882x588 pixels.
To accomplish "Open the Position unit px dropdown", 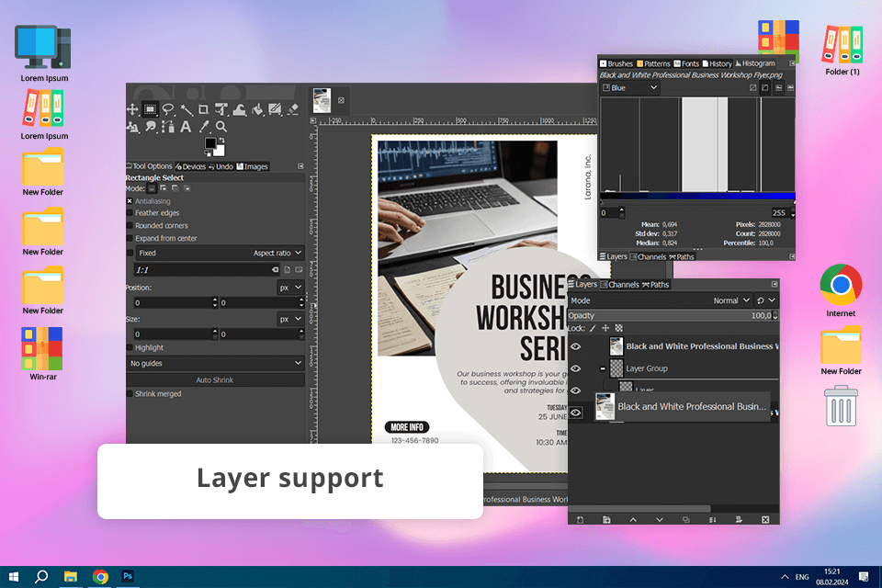I will point(291,288).
